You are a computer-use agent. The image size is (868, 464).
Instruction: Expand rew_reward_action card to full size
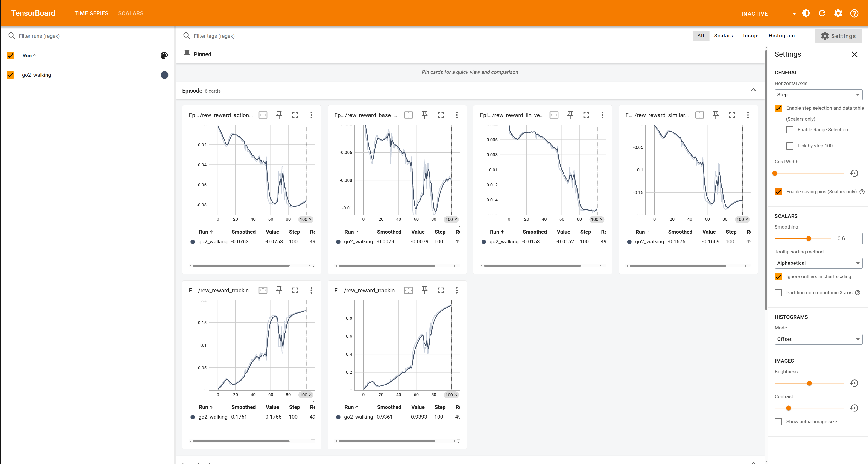[295, 115]
